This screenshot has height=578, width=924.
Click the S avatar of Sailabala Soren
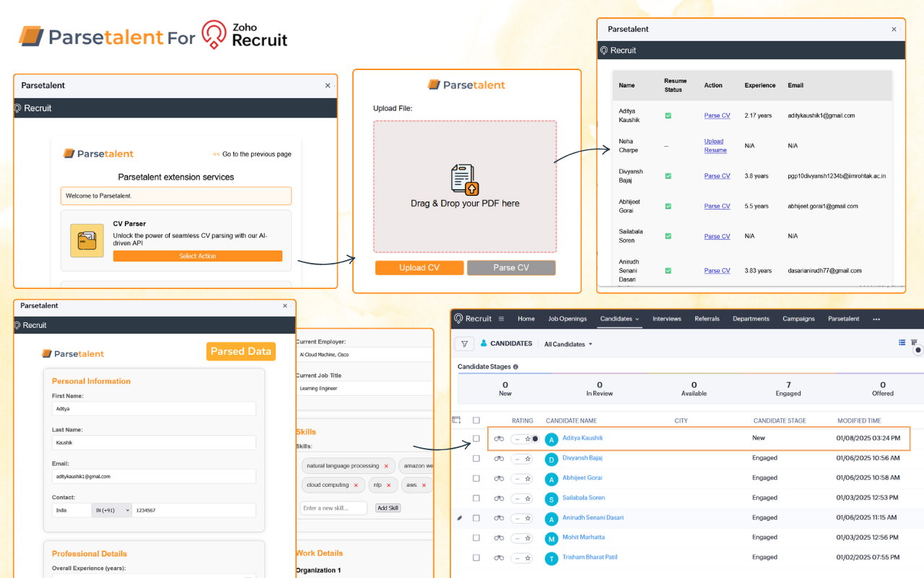[x=552, y=499]
